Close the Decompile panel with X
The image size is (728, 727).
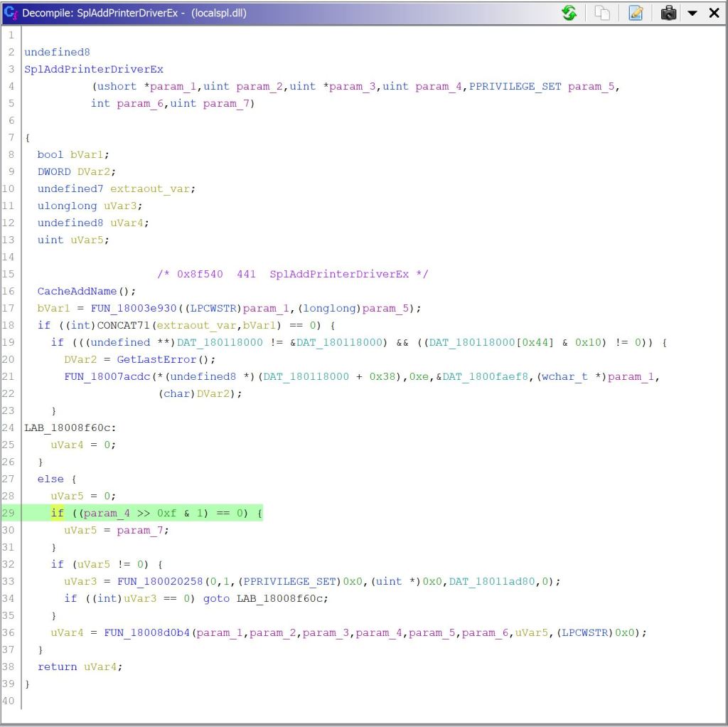click(x=714, y=13)
